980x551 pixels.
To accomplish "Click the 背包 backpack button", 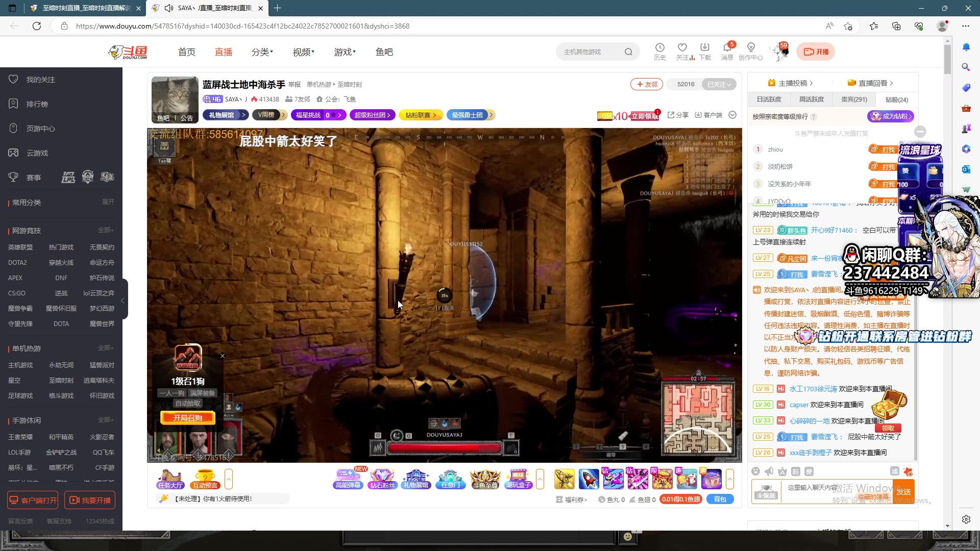I will 720,499.
